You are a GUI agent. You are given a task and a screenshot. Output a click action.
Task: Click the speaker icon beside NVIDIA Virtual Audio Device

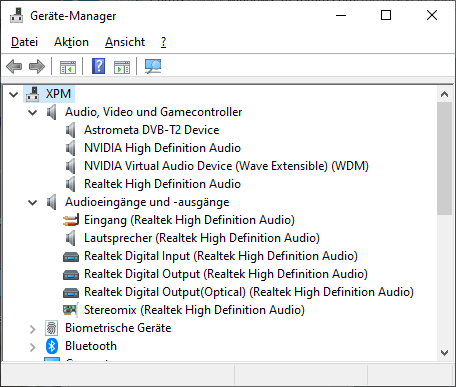pyautogui.click(x=70, y=166)
